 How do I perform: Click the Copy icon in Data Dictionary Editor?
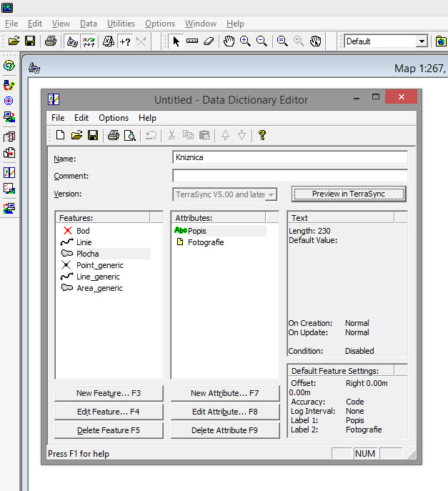pyautogui.click(x=188, y=135)
